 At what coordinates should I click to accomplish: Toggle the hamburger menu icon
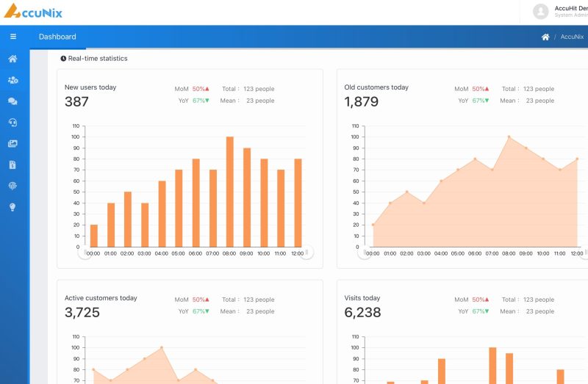pyautogui.click(x=13, y=36)
